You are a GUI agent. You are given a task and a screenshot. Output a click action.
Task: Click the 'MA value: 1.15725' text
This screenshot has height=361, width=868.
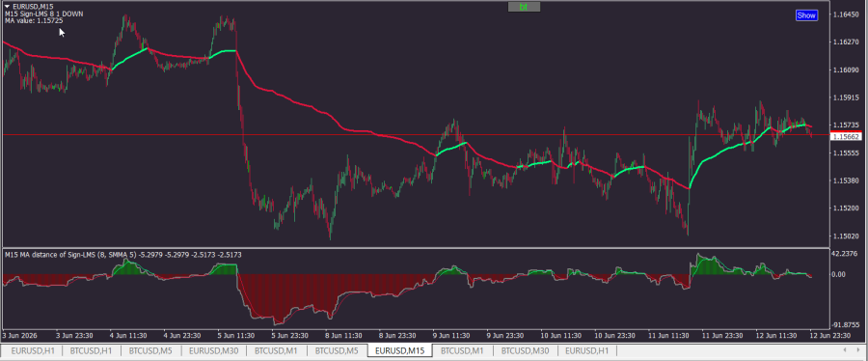pyautogui.click(x=34, y=20)
